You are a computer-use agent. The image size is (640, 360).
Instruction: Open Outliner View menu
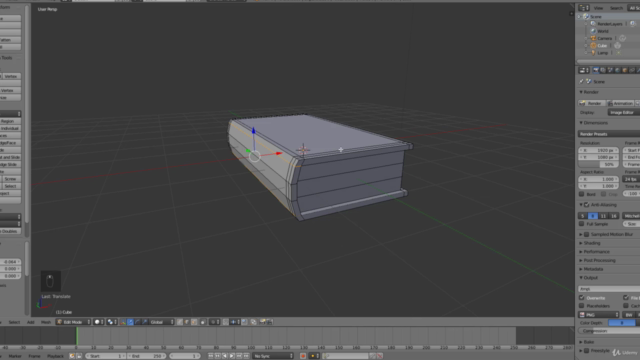pyautogui.click(x=598, y=8)
